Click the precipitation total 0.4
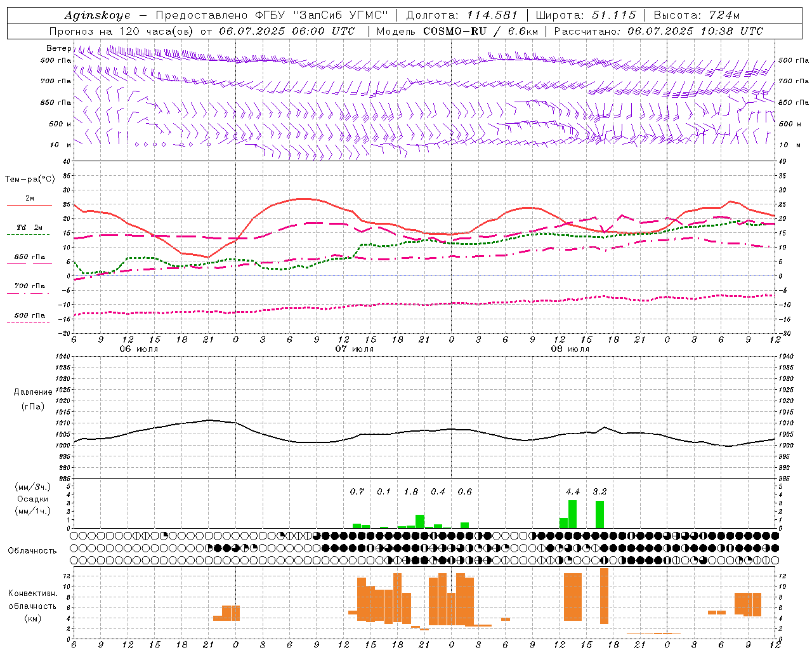The height and width of the screenshot is (650, 812). tap(438, 492)
